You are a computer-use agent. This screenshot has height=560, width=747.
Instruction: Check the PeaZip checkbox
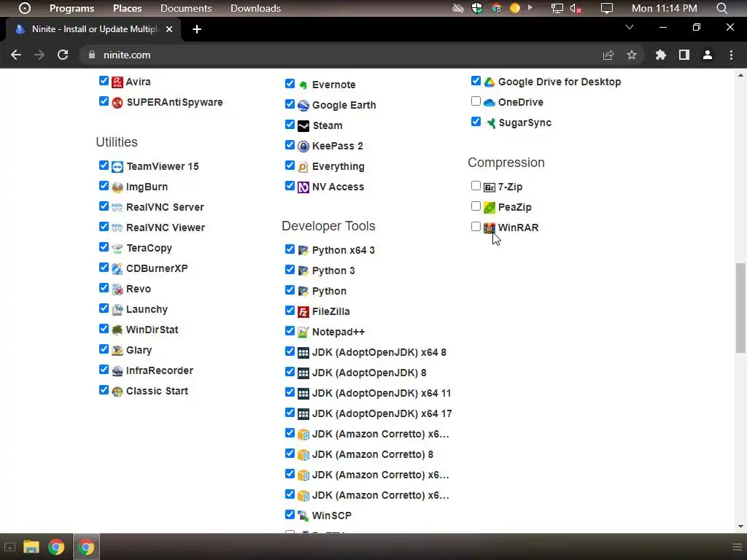pos(476,206)
